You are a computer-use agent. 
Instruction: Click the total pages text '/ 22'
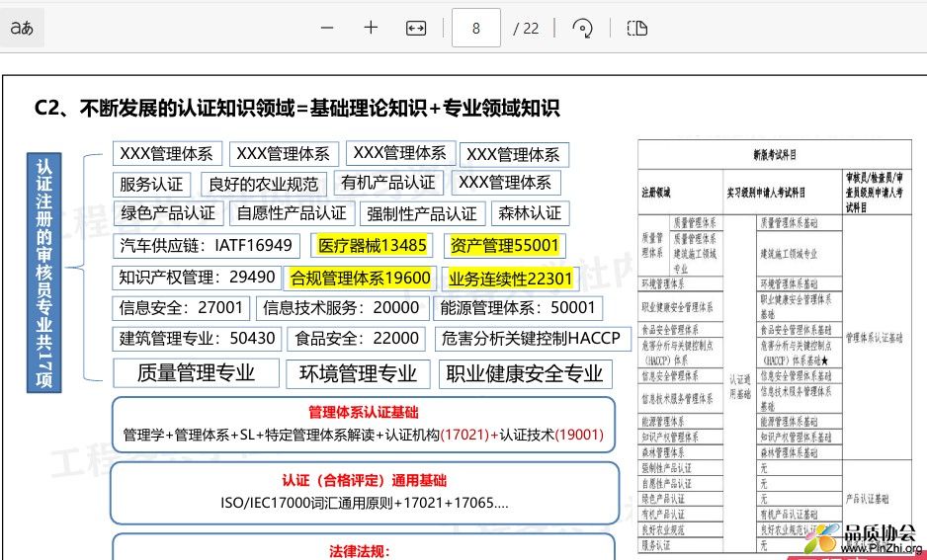click(526, 29)
